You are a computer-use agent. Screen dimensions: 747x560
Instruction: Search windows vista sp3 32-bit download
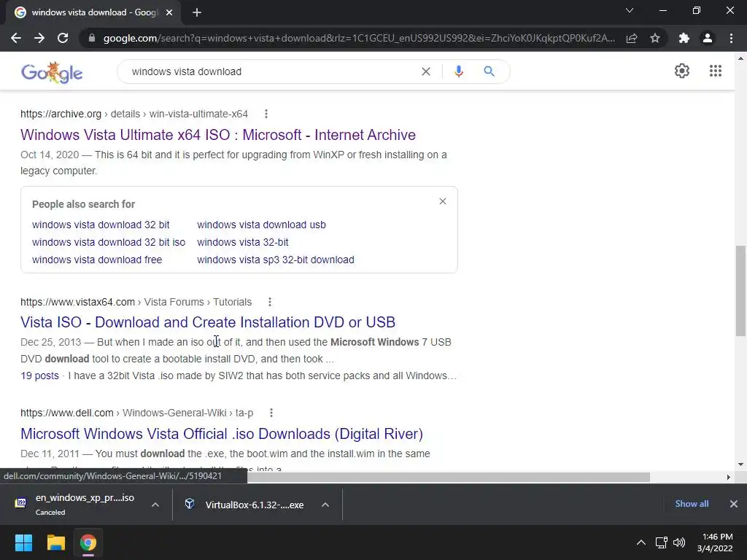point(276,260)
